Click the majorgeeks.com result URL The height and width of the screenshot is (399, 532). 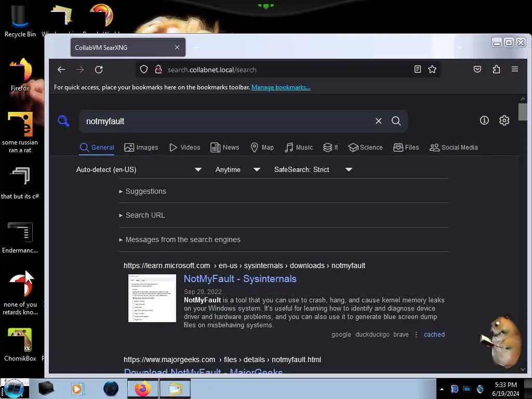tap(222, 360)
